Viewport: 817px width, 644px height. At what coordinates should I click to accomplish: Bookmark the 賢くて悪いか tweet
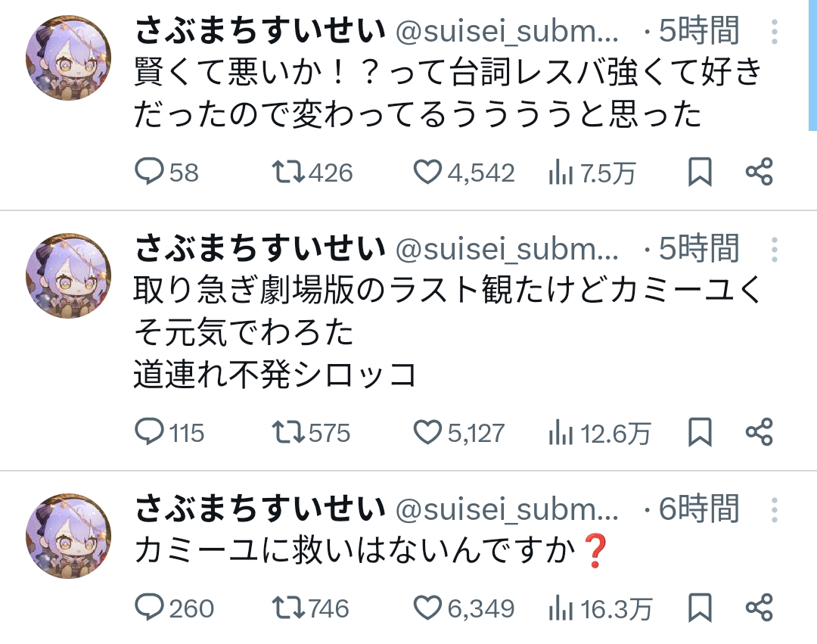pyautogui.click(x=700, y=173)
